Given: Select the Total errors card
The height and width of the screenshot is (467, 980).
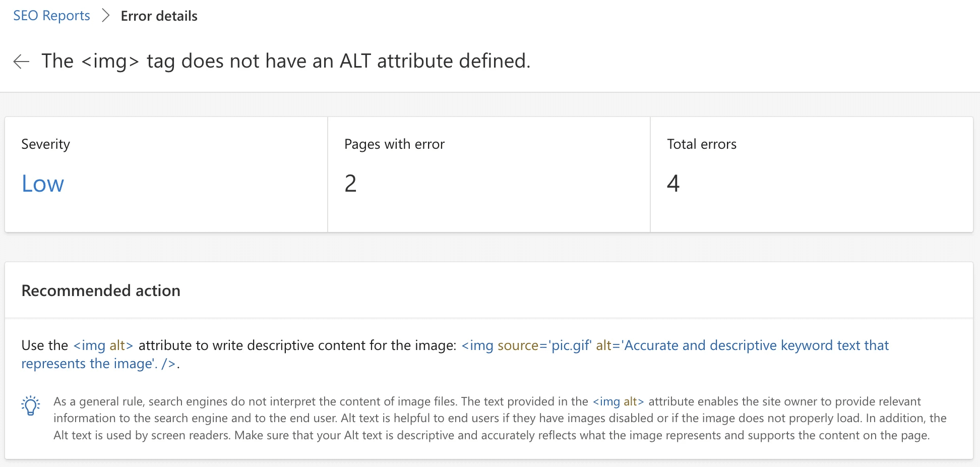Looking at the screenshot, I should (812, 174).
